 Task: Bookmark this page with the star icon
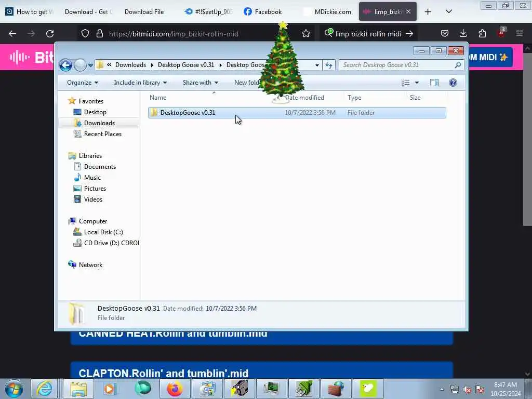point(305,34)
